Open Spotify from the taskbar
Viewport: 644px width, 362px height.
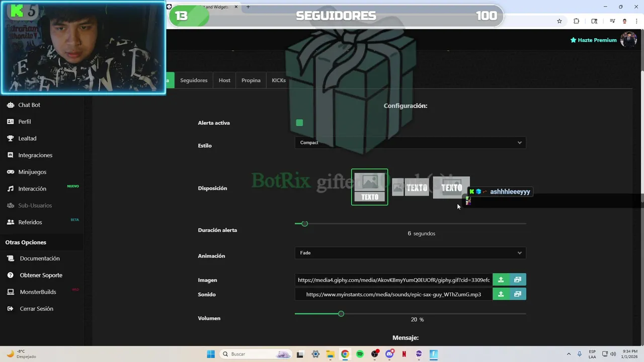pyautogui.click(x=360, y=354)
